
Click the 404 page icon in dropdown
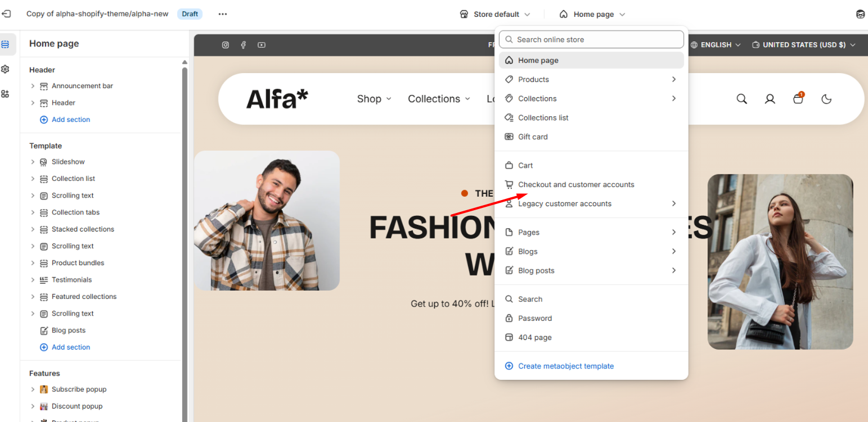tap(509, 337)
